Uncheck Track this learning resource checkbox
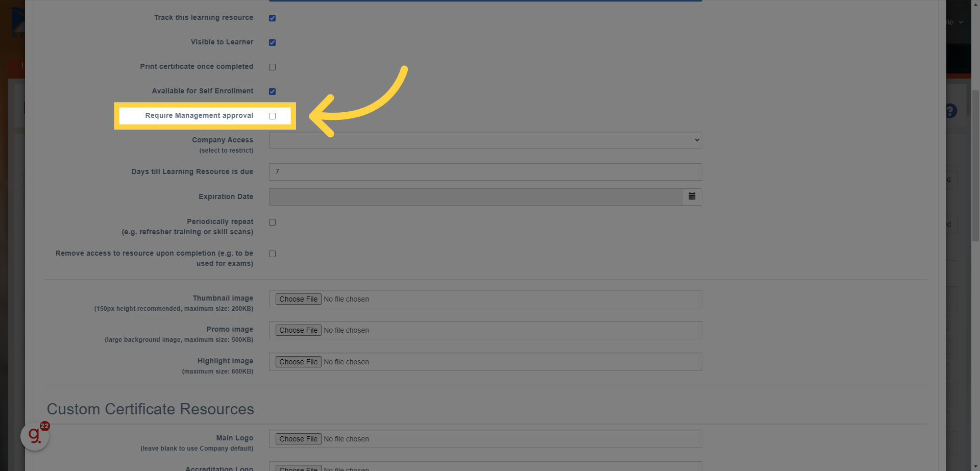The height and width of the screenshot is (471, 980). pyautogui.click(x=272, y=18)
